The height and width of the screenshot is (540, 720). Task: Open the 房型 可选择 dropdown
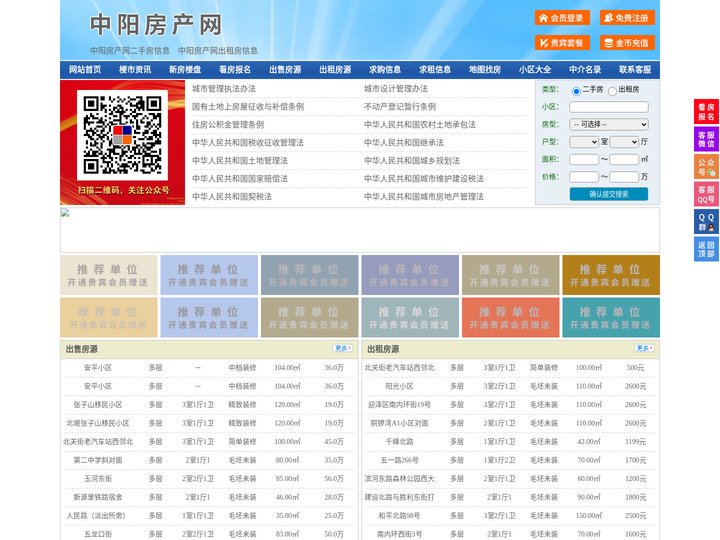pos(608,124)
